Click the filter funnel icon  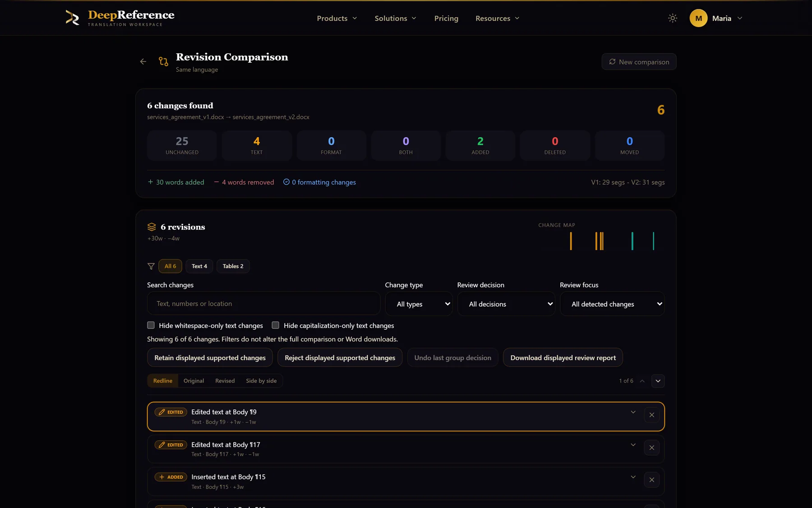coord(151,266)
